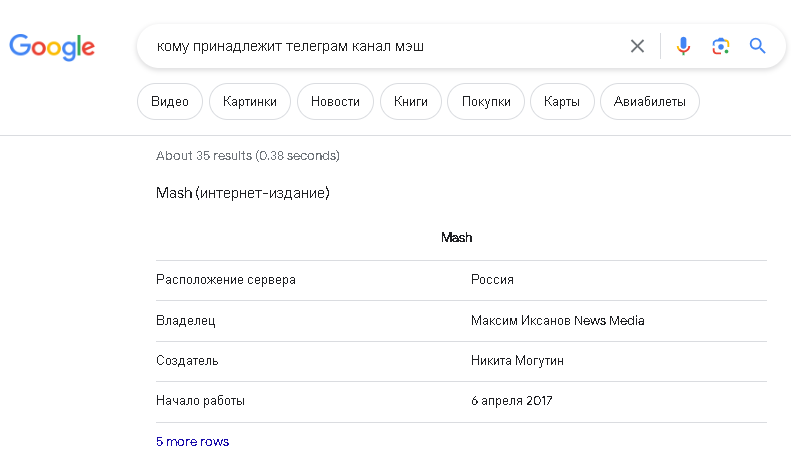The image size is (791, 455).
Task: Open the Новости filter tab
Action: [x=335, y=101]
